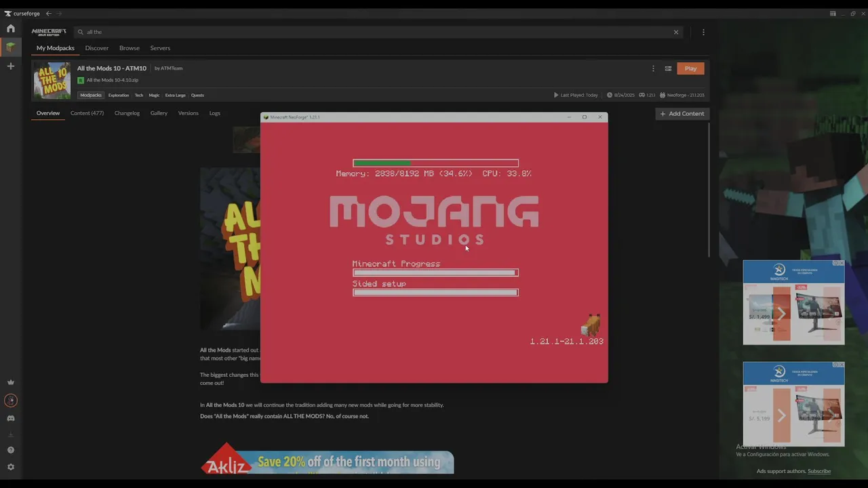Viewport: 868px width, 488px height.
Task: Open the Content (477) tab
Action: (x=87, y=113)
